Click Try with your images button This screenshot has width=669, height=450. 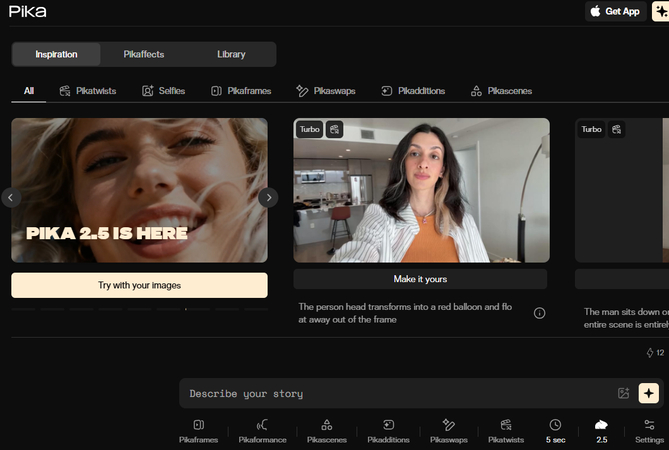click(x=140, y=285)
